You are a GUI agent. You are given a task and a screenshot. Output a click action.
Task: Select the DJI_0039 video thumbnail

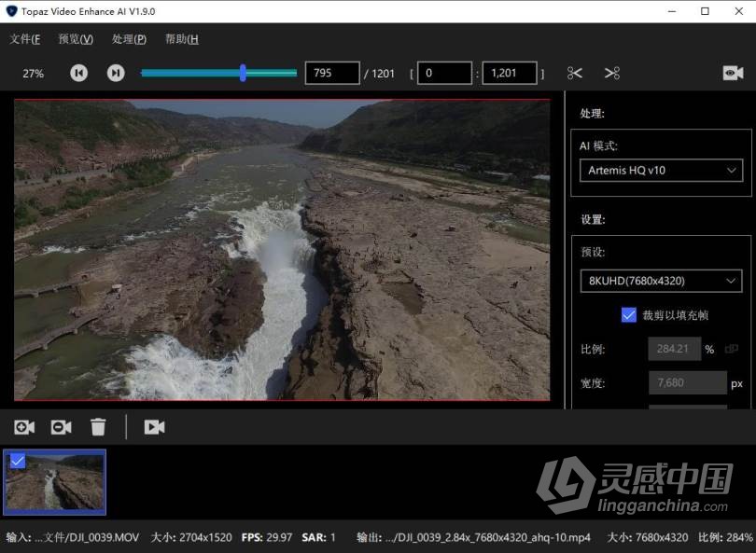[x=54, y=482]
